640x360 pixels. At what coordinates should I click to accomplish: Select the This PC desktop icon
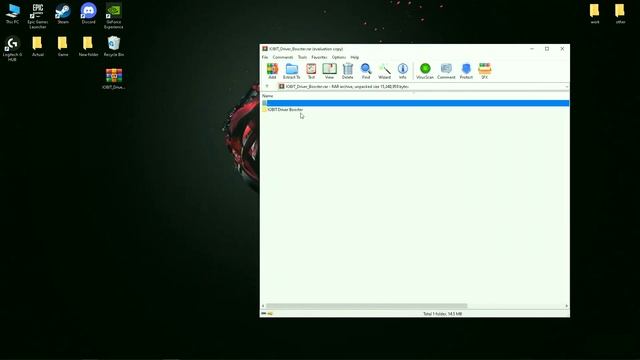click(x=12, y=14)
